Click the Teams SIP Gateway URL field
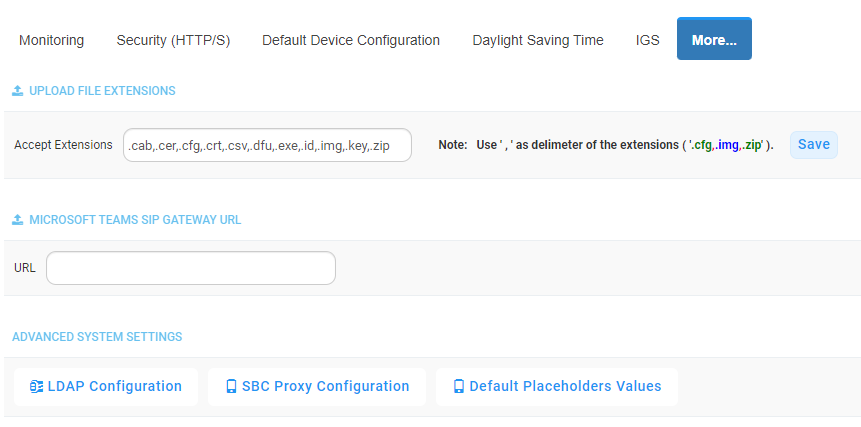Image resolution: width=861 pixels, height=427 pixels. click(x=191, y=268)
